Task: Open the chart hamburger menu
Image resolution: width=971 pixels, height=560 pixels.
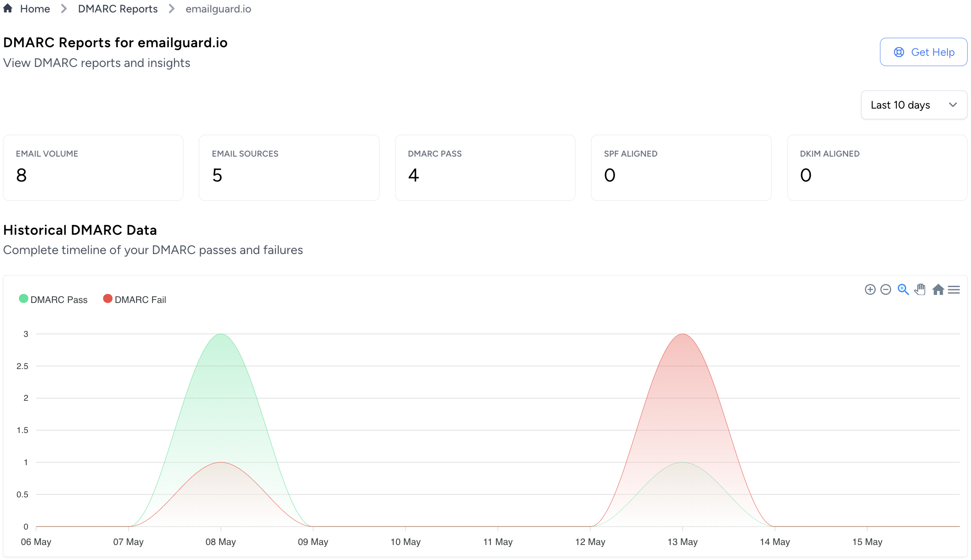Action: (x=954, y=290)
